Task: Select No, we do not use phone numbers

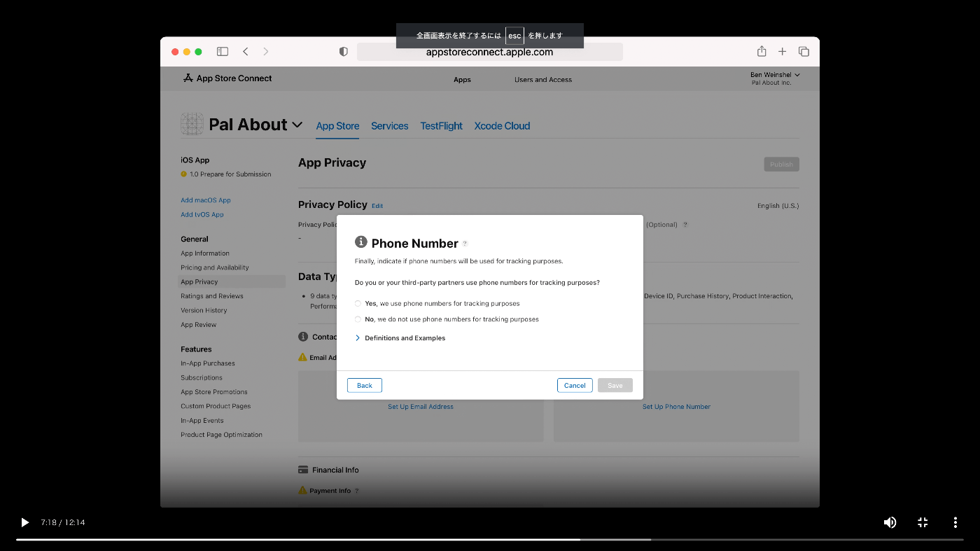Action: pos(358,319)
